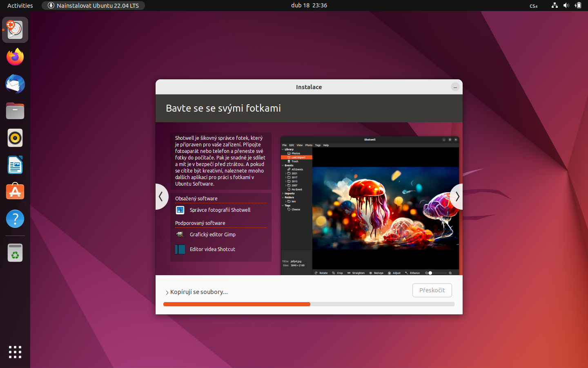The height and width of the screenshot is (368, 588).
Task: Select the Straighten tool in Shotwell
Action: (x=356, y=273)
